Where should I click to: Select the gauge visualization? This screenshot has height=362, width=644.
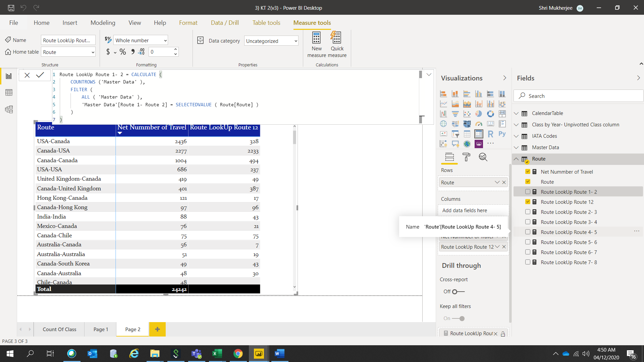[x=479, y=124]
